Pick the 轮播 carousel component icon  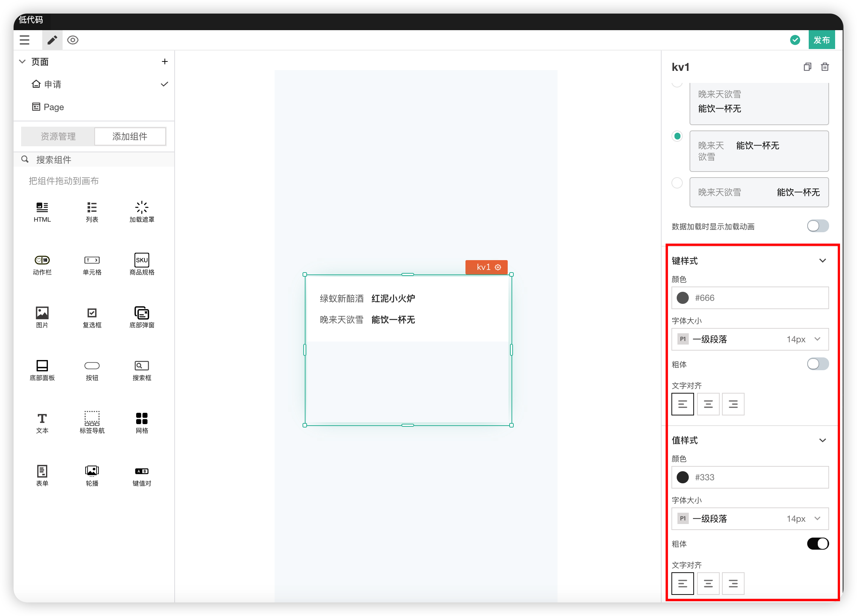pyautogui.click(x=92, y=470)
